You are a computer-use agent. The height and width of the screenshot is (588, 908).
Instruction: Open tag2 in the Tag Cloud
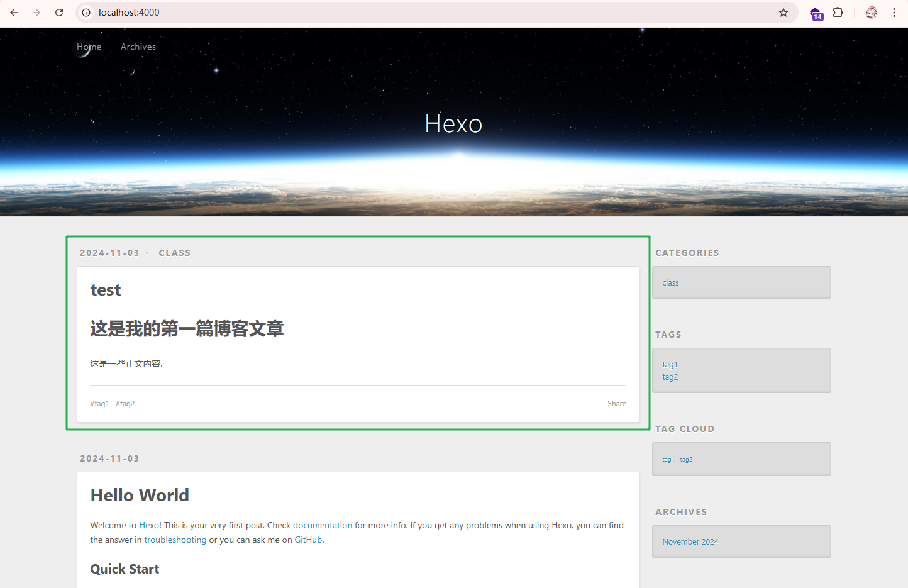pyautogui.click(x=686, y=460)
